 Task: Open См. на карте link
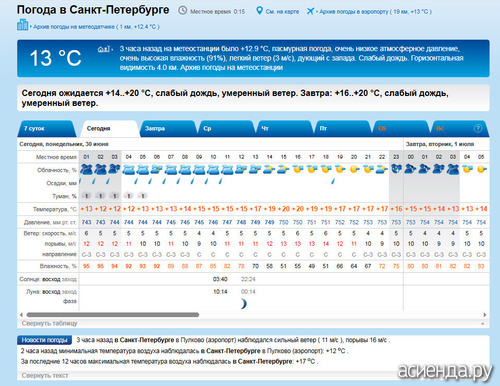pos(282,12)
